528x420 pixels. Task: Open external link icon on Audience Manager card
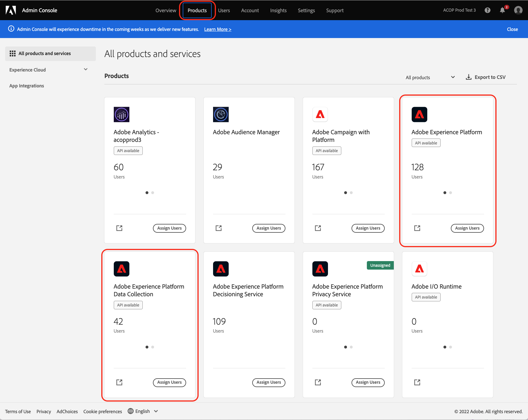(x=219, y=228)
